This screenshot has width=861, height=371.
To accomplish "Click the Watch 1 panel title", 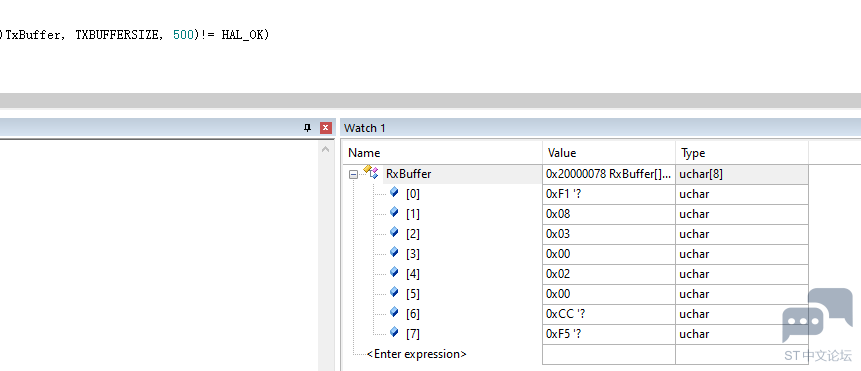I will [x=365, y=128].
